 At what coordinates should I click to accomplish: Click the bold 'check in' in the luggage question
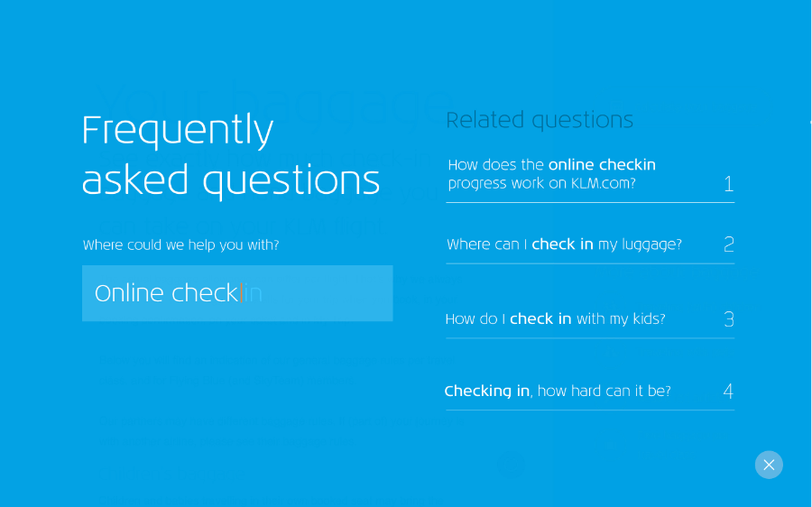pyautogui.click(x=562, y=244)
